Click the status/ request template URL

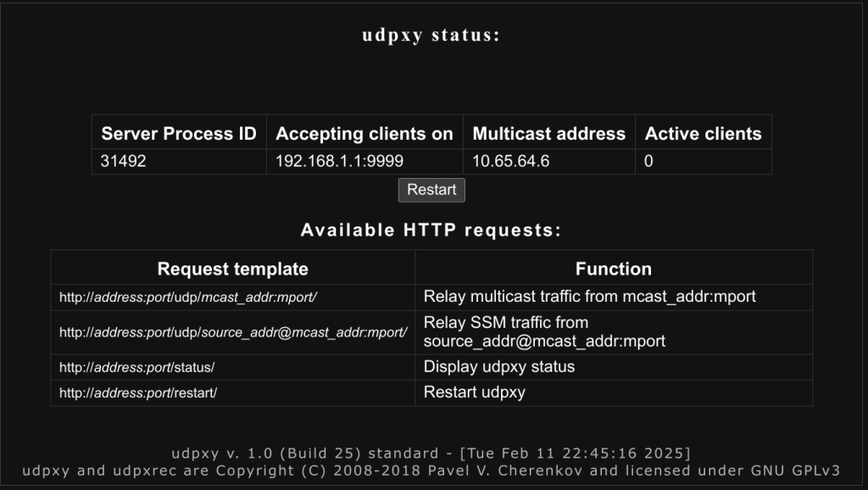136,367
